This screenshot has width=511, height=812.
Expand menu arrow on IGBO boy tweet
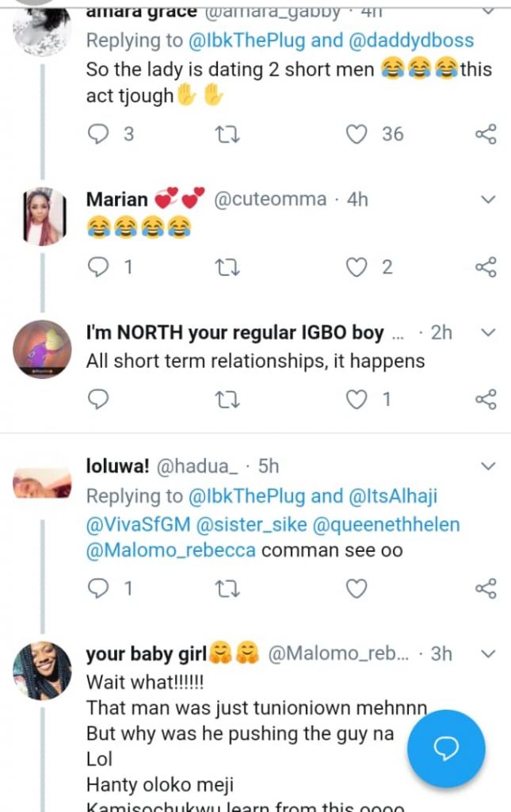[x=488, y=332]
